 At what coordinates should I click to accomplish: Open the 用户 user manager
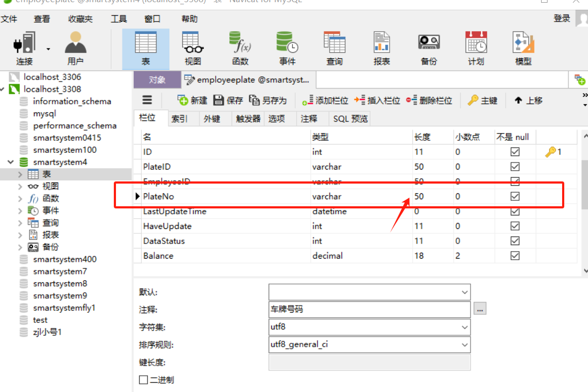point(76,49)
